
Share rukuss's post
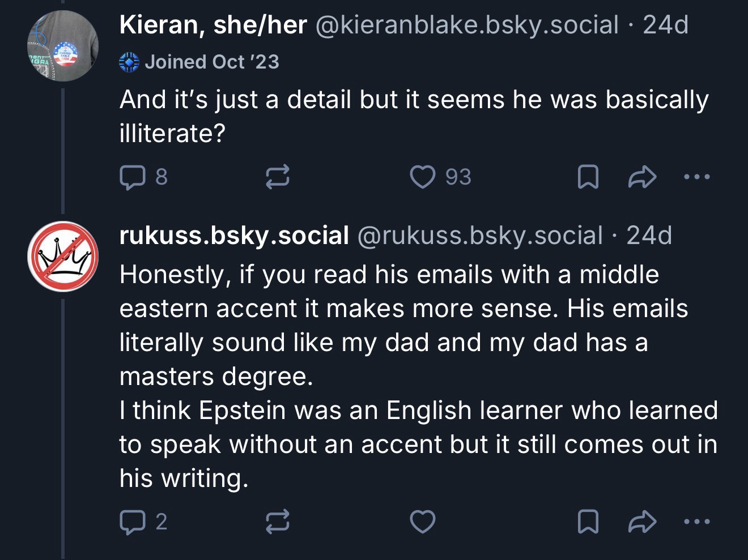point(642,521)
